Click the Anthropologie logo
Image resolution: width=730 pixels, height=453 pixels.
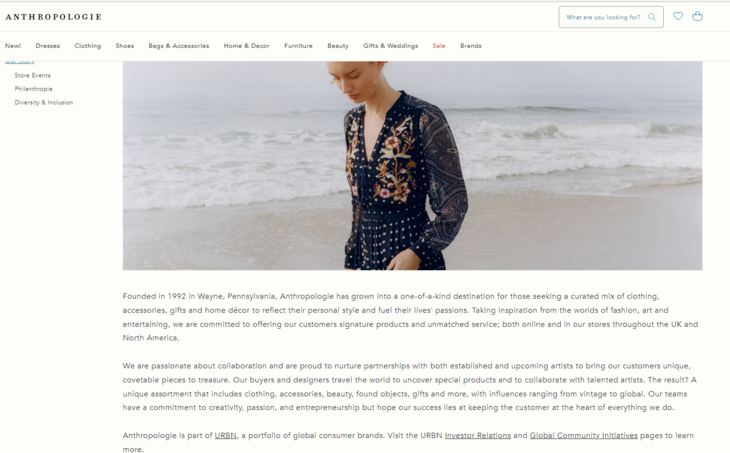(x=54, y=17)
